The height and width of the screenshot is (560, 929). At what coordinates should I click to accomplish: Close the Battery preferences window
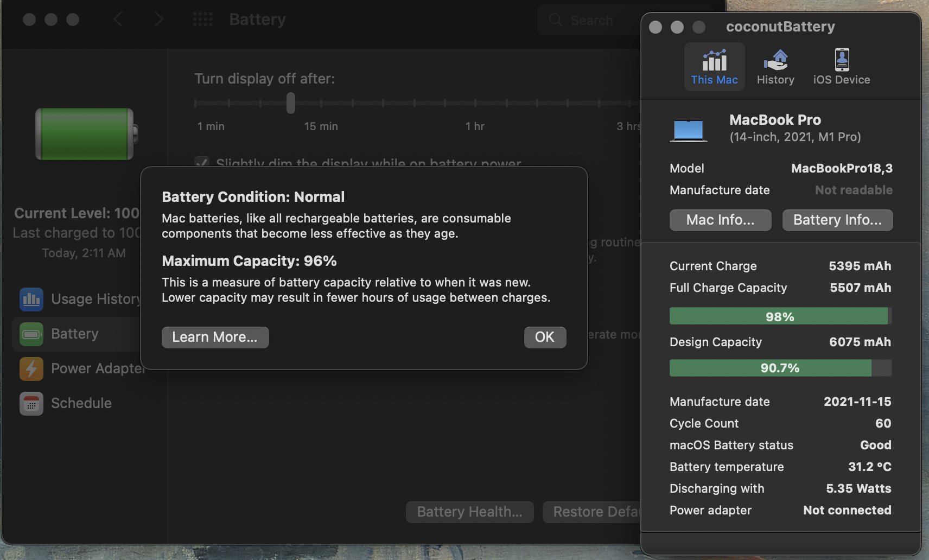[x=29, y=20]
